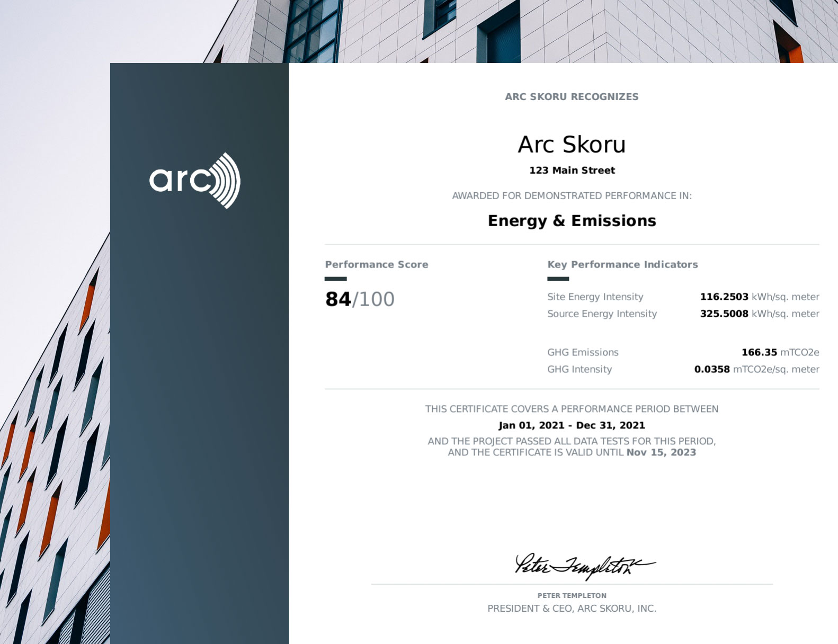
Task: Click the 325.5008 kWh/sq. meter value
Action: point(760,314)
